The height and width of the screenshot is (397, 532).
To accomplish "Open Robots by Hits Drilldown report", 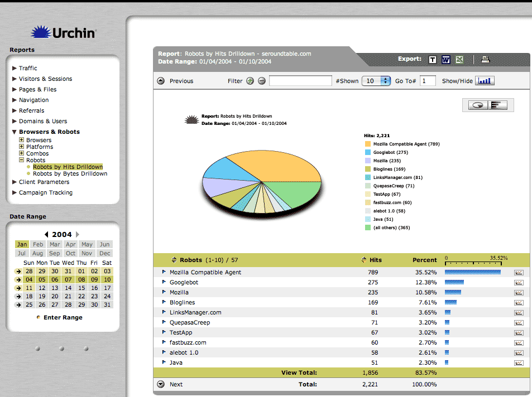I will (68, 167).
